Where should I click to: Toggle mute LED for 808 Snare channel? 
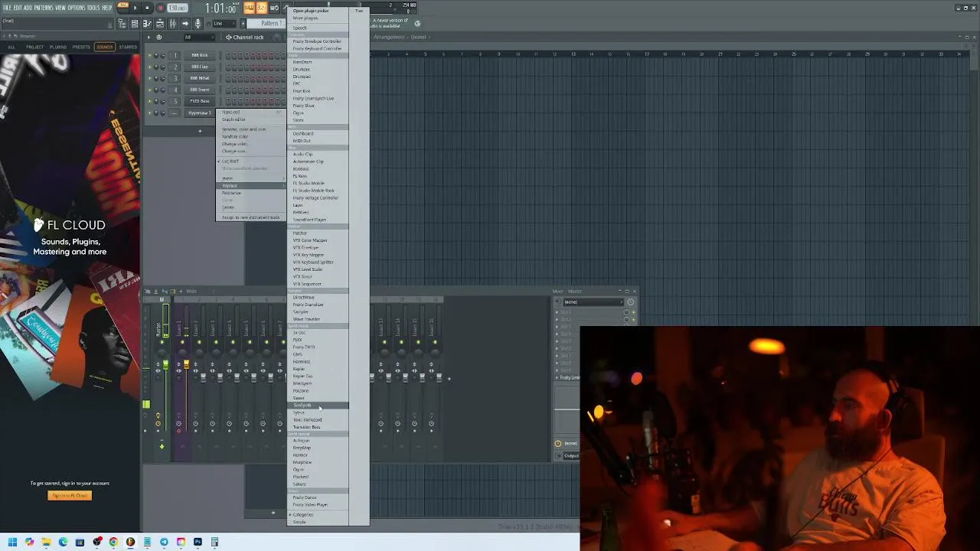pyautogui.click(x=150, y=90)
